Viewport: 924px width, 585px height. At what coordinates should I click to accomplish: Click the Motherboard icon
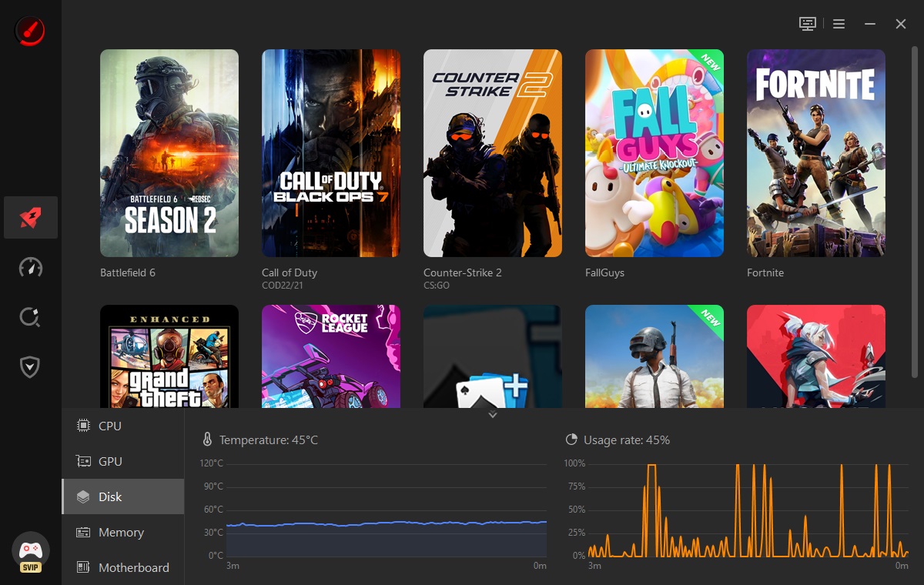84,567
